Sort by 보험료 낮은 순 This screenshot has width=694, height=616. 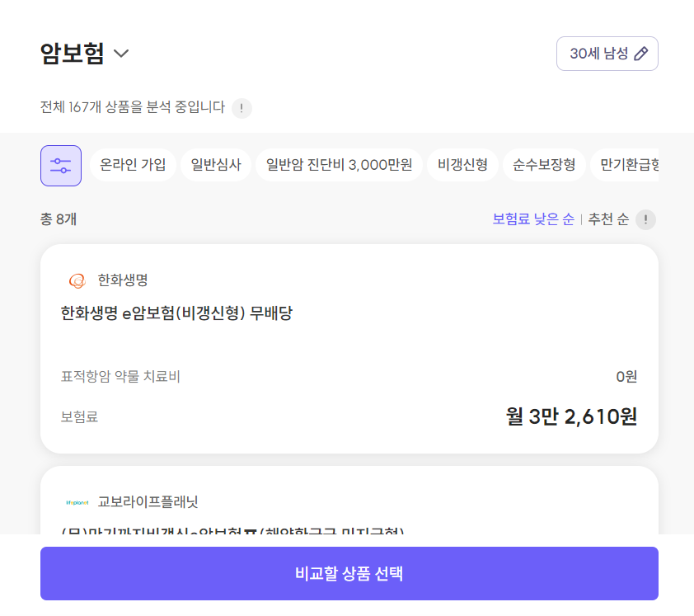[533, 219]
